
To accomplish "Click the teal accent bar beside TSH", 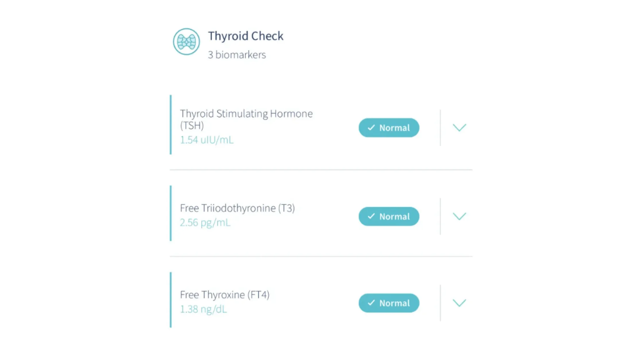I will tap(171, 125).
